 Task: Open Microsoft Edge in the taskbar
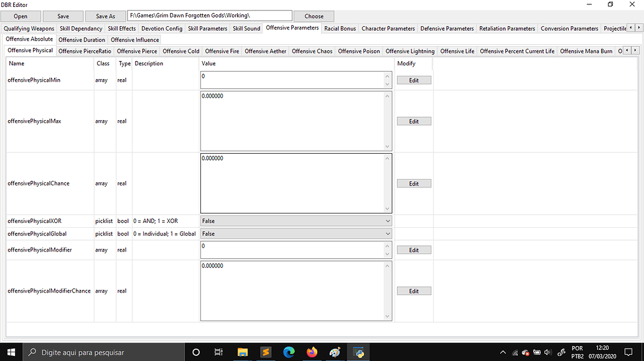click(x=289, y=352)
